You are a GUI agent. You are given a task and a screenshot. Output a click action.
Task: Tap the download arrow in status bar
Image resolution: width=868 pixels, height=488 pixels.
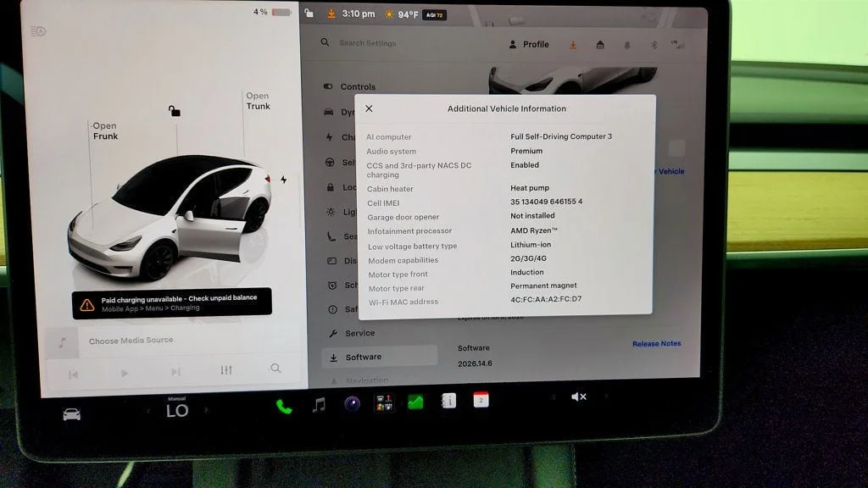pyautogui.click(x=331, y=14)
